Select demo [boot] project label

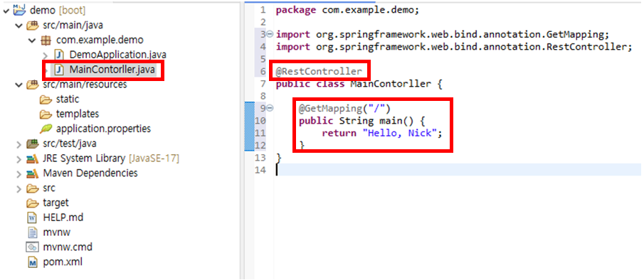[58, 11]
